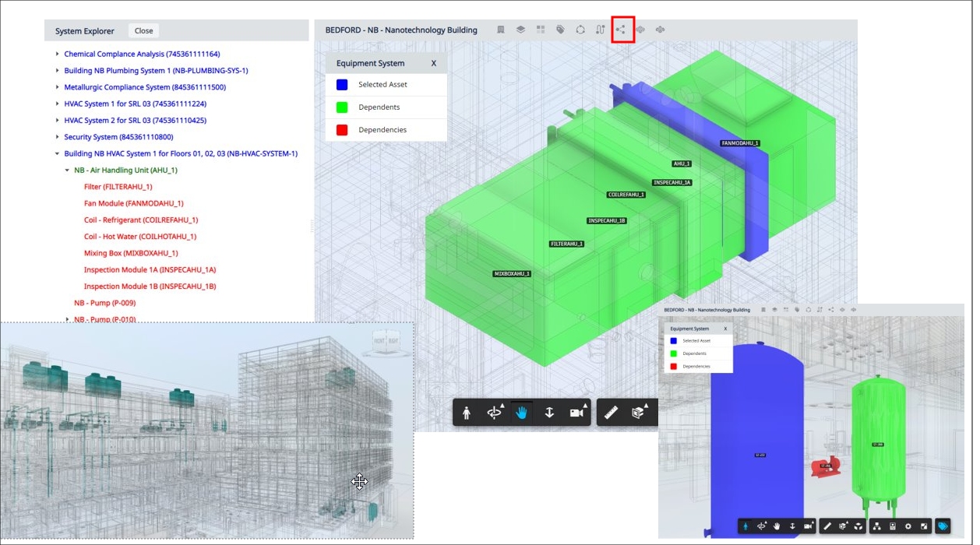This screenshot has width=980, height=545.
Task: Click the route path icon in main header
Action: click(601, 30)
